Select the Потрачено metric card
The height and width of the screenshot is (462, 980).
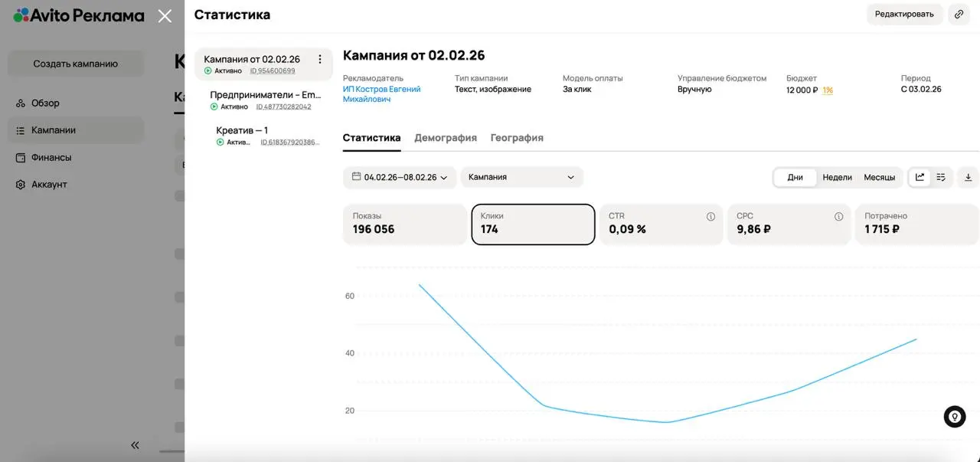[916, 224]
